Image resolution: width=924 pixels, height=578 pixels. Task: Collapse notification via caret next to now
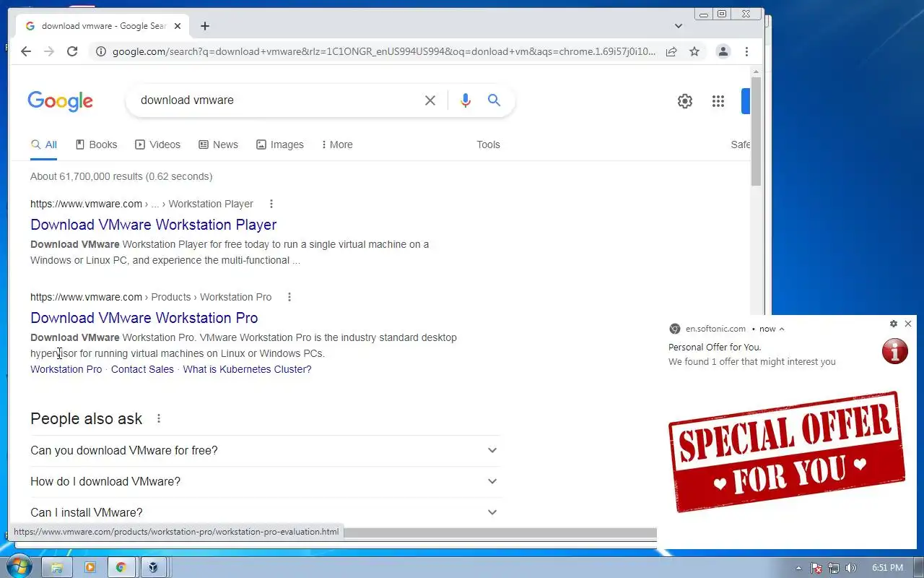(x=782, y=329)
